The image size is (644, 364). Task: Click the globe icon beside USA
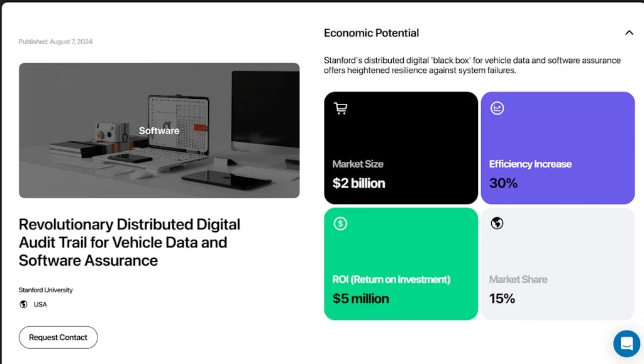24,304
